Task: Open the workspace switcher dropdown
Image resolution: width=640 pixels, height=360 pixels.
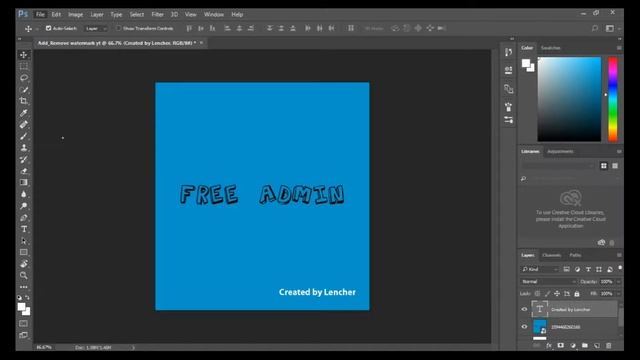Action: (611, 28)
